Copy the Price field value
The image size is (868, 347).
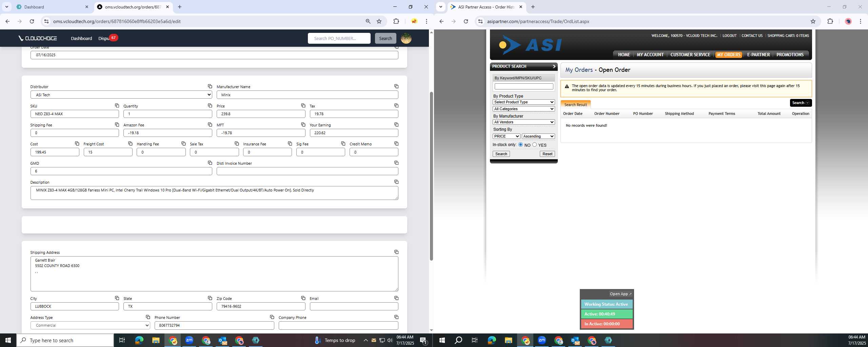[x=303, y=105]
